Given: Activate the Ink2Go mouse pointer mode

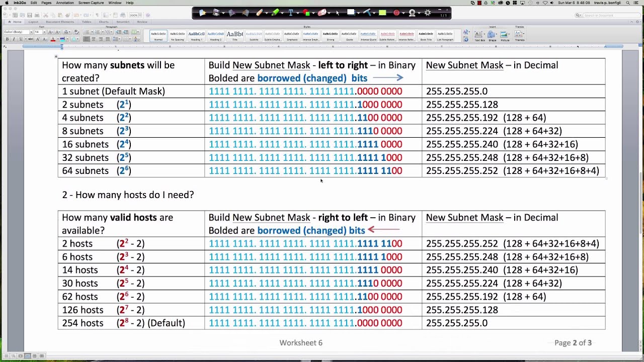Looking at the screenshot, I should (x=338, y=13).
